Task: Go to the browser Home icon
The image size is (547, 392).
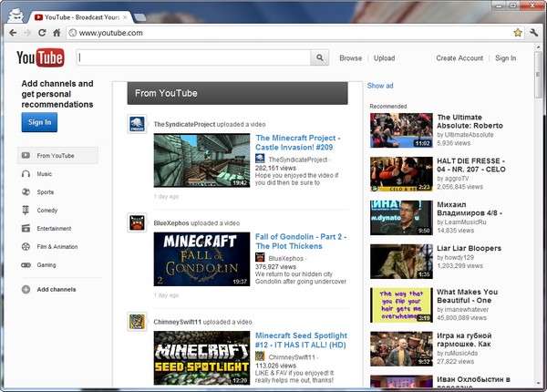Action: (57, 33)
